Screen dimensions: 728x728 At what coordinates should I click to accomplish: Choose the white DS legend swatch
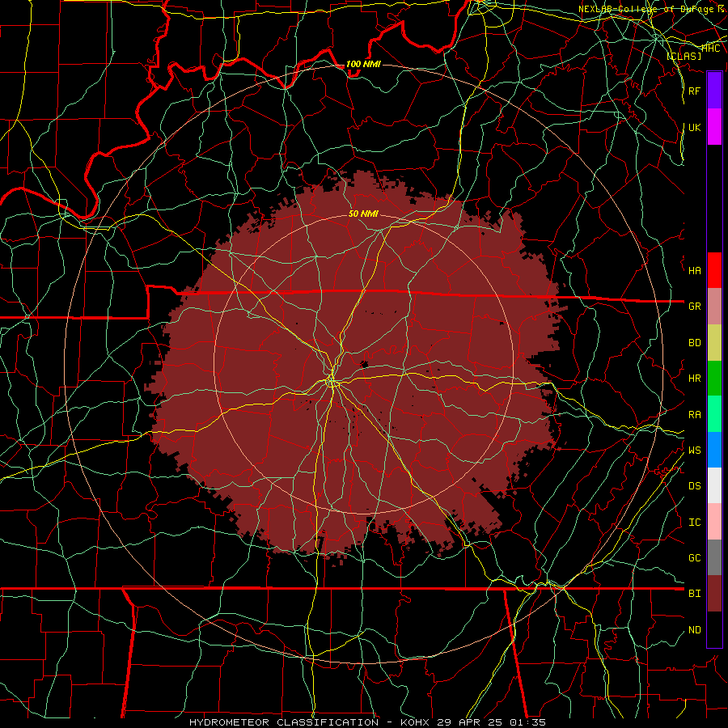(714, 485)
